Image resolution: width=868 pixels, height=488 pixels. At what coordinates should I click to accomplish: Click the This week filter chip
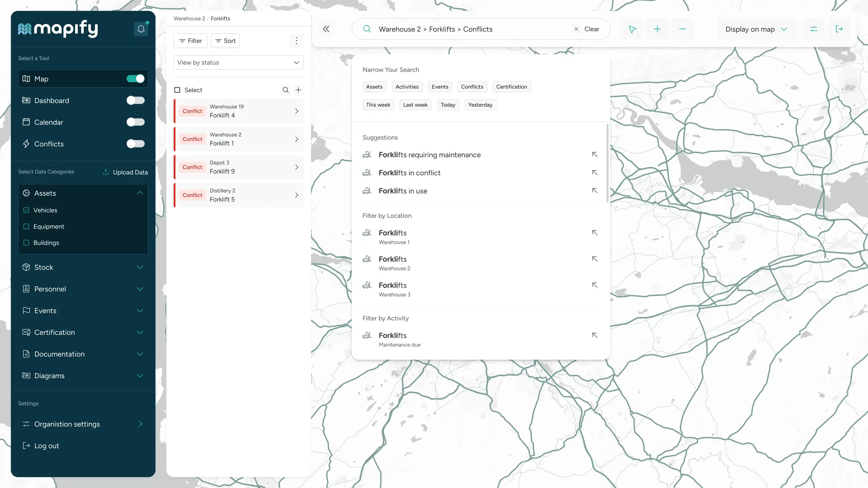click(x=378, y=105)
